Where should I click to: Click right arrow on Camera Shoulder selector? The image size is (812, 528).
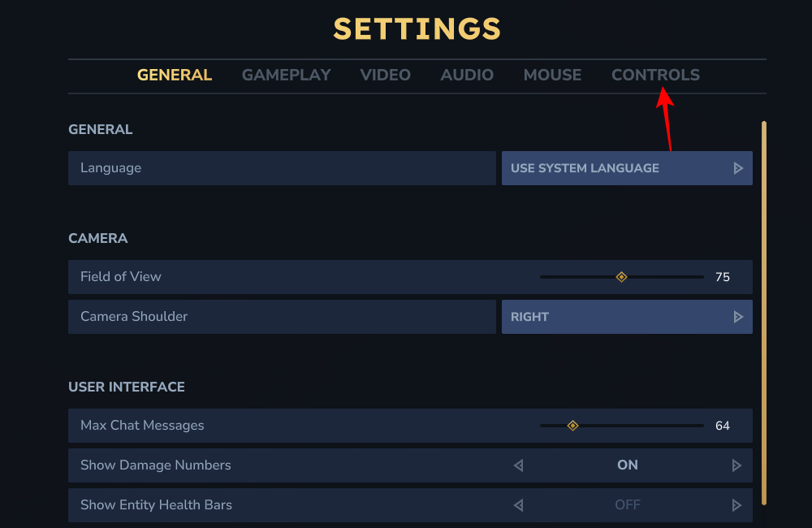pyautogui.click(x=738, y=317)
